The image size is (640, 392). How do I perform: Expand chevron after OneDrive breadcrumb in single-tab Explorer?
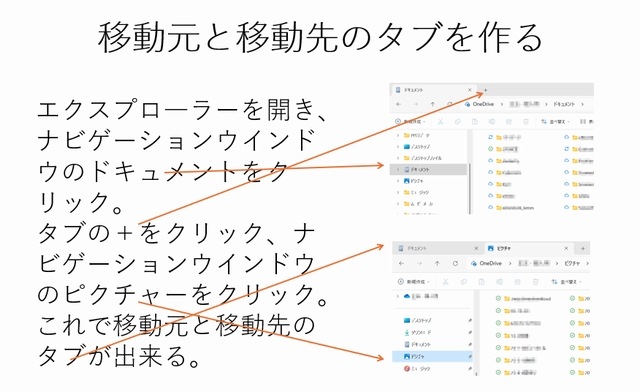502,105
